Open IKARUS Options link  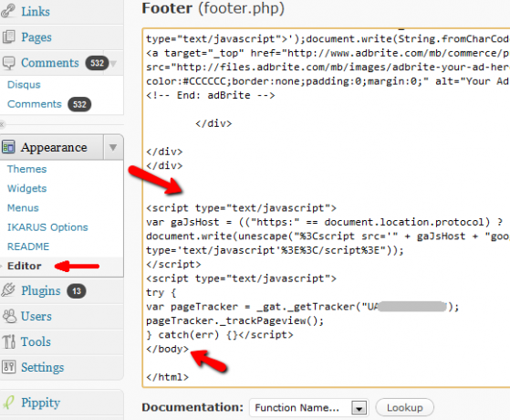(x=47, y=227)
